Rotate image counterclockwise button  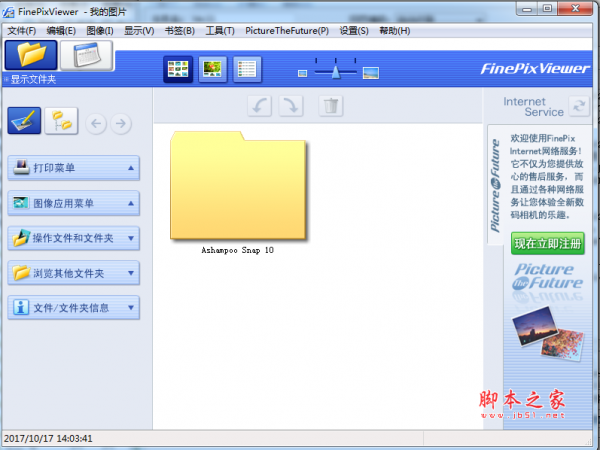point(259,106)
